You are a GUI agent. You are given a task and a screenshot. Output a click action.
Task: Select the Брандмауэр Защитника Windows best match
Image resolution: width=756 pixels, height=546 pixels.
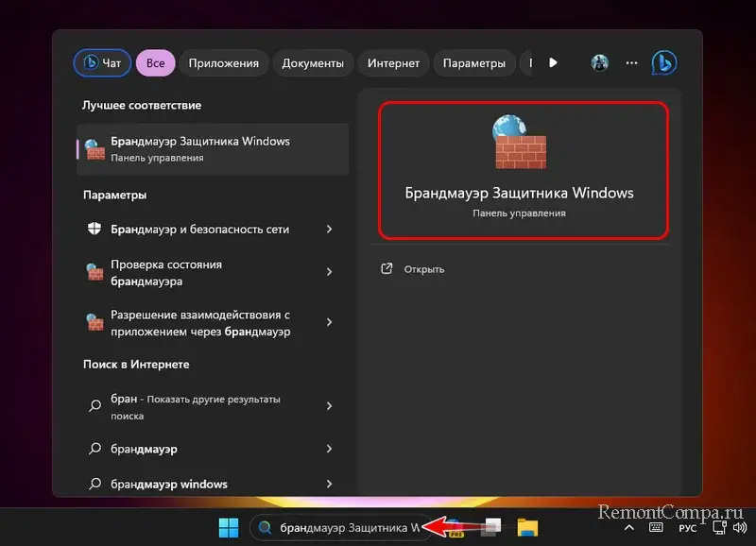(x=213, y=149)
